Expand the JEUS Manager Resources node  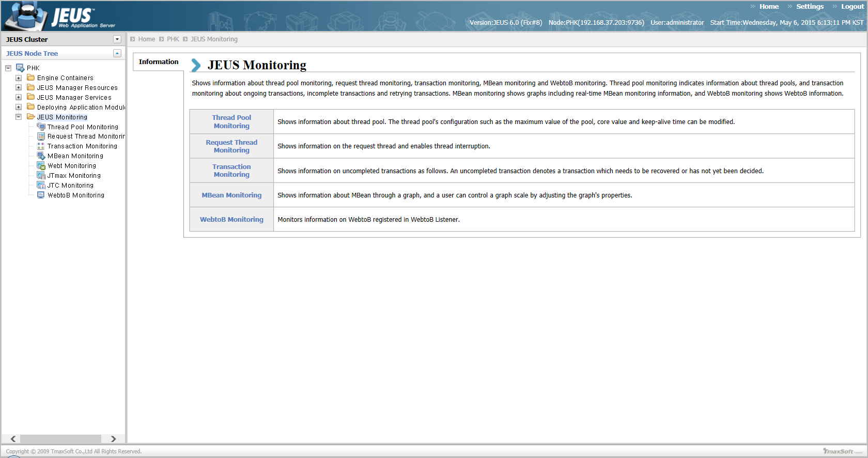pos(19,88)
